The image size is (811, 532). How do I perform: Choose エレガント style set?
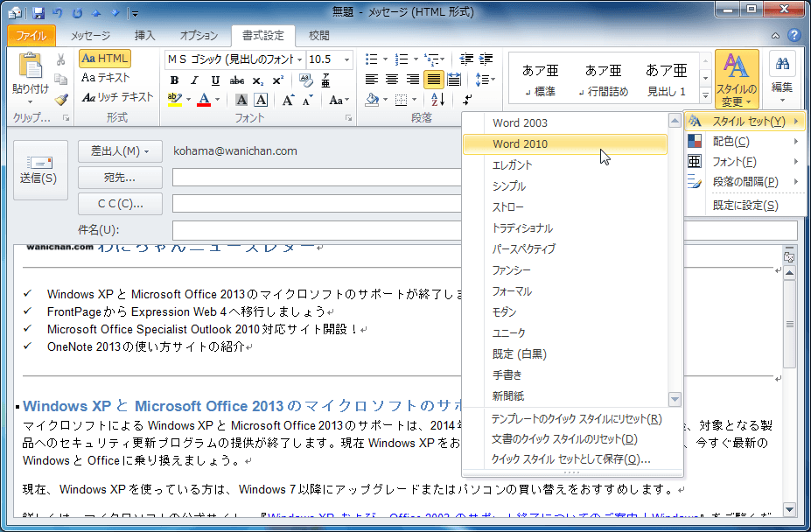coord(565,165)
